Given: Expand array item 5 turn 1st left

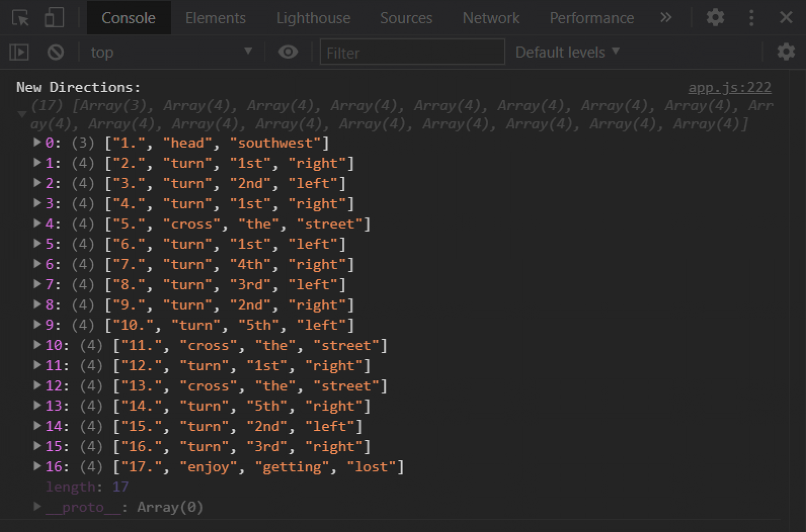Looking at the screenshot, I should (x=37, y=244).
